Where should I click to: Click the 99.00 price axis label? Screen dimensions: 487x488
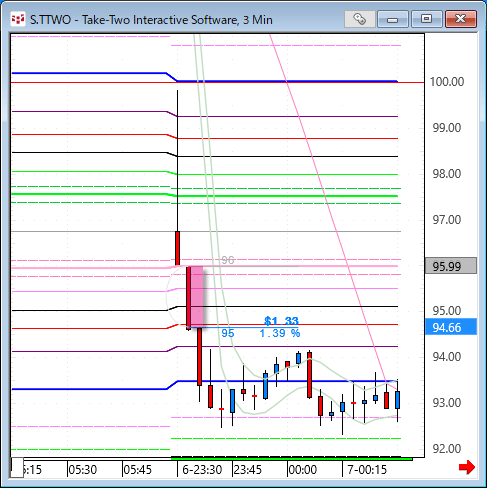[447, 128]
